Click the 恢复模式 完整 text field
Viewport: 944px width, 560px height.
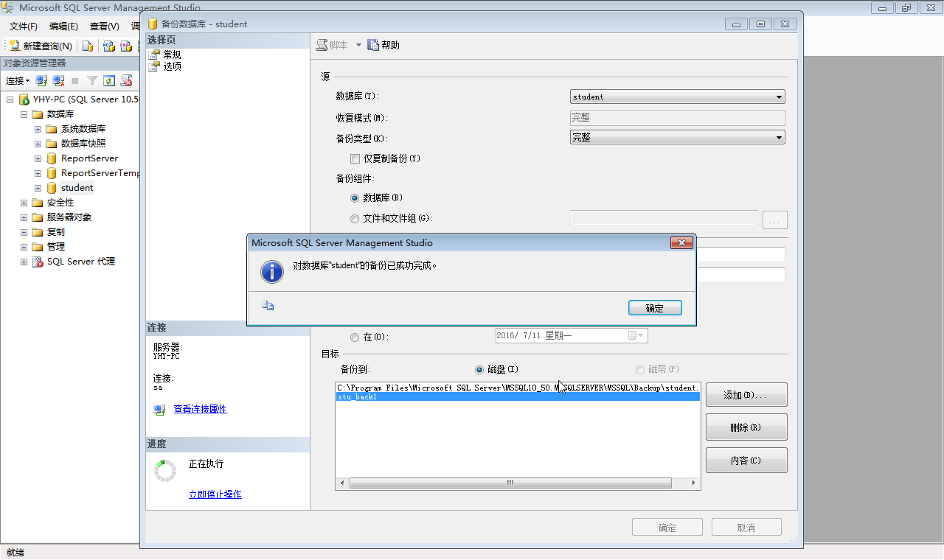point(678,118)
